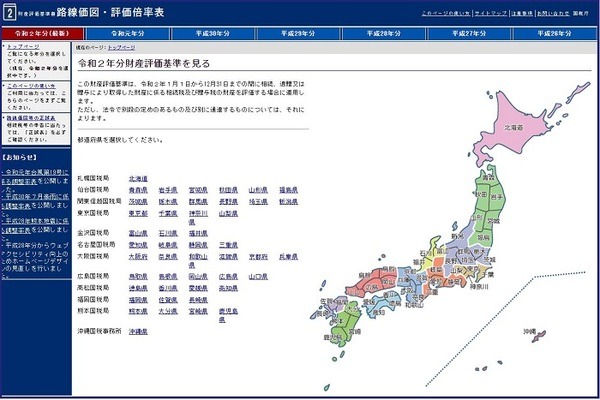Image resolution: width=600 pixels, height=400 pixels.
Task: Open the 注意事項 header link
Action: pos(522,13)
